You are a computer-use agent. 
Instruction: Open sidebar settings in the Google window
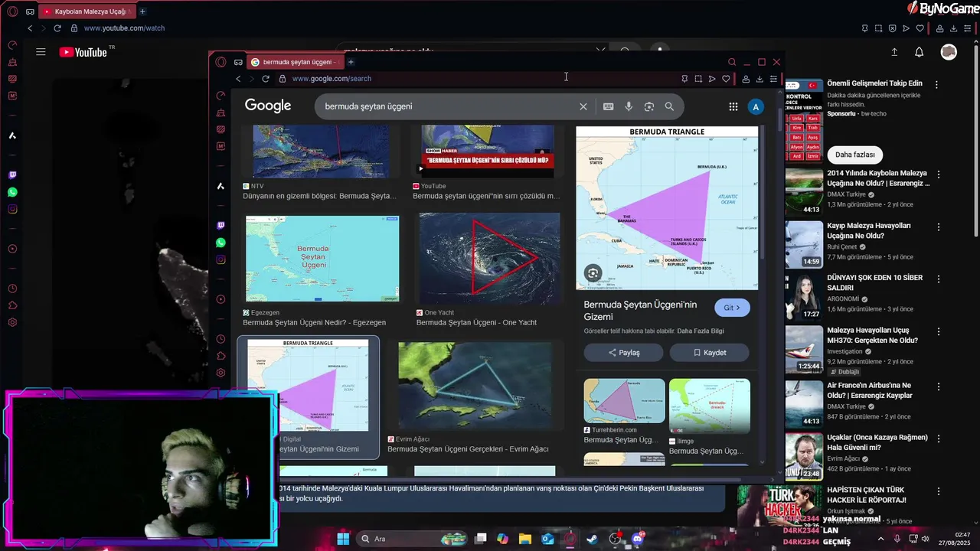pos(220,373)
